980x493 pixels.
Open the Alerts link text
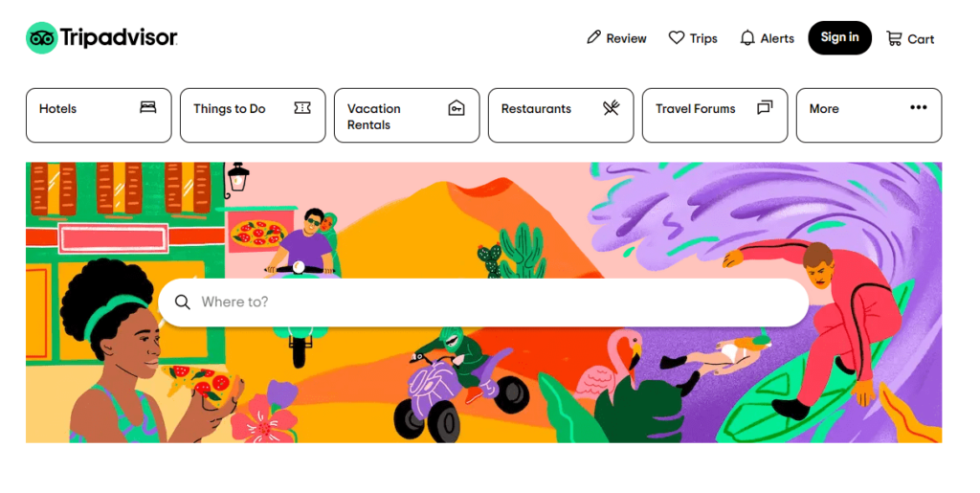pyautogui.click(x=777, y=38)
